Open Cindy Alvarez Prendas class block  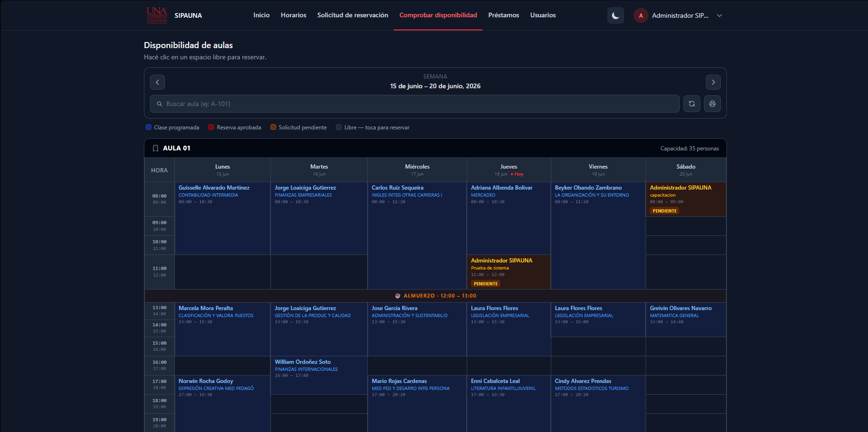598,404
